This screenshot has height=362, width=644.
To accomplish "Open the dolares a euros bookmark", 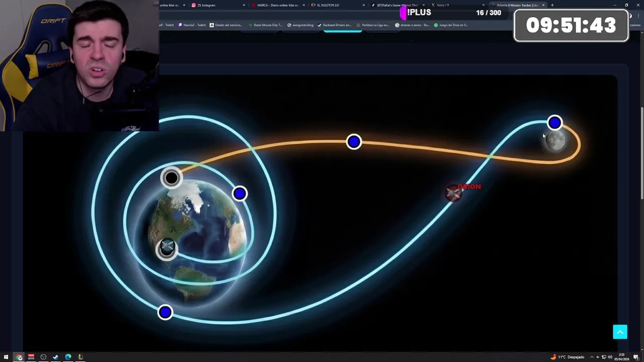I will tap(412, 25).
